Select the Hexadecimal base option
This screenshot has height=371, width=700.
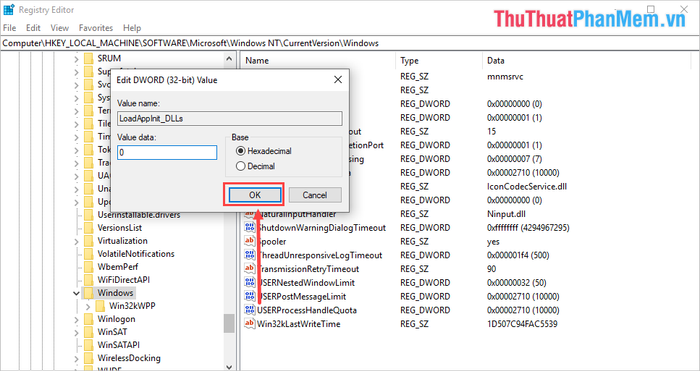click(x=263, y=151)
